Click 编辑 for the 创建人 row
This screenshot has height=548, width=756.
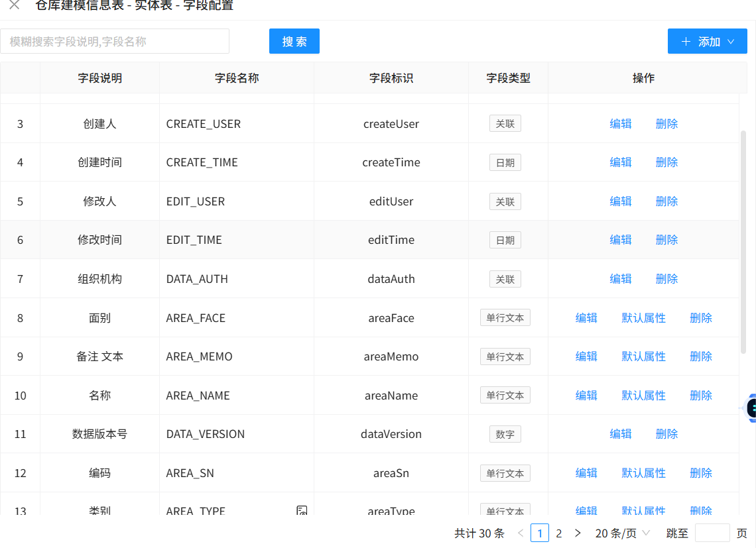tap(620, 124)
